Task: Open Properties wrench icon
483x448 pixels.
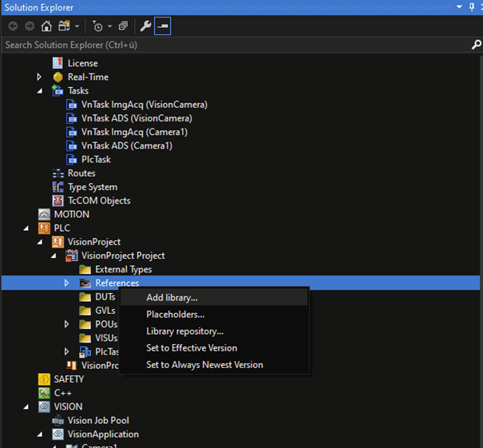Action: click(x=145, y=26)
